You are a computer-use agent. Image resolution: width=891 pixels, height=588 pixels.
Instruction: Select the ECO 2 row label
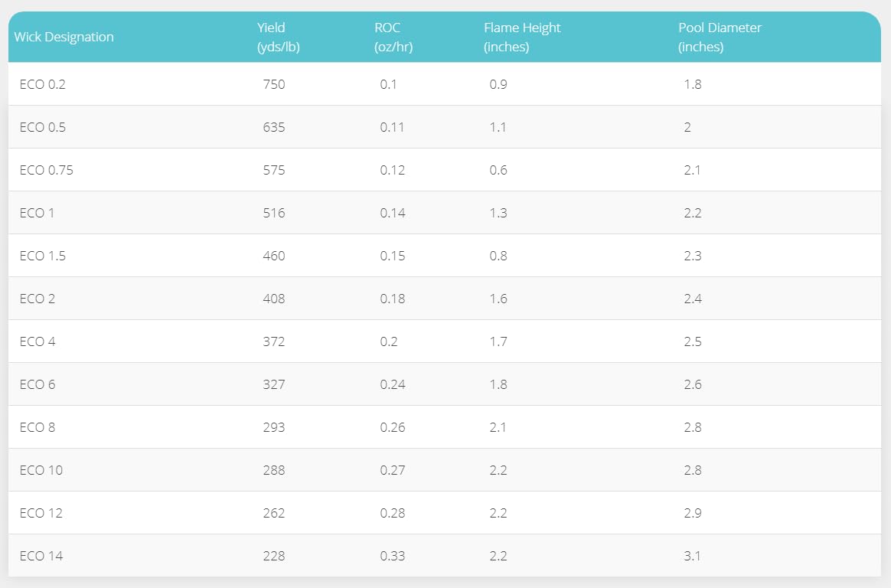[x=38, y=299]
